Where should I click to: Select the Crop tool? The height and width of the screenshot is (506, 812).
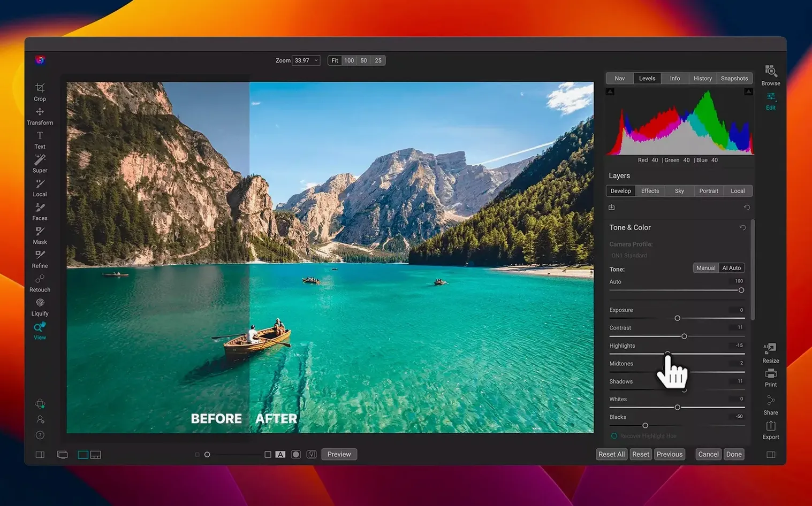pyautogui.click(x=40, y=92)
